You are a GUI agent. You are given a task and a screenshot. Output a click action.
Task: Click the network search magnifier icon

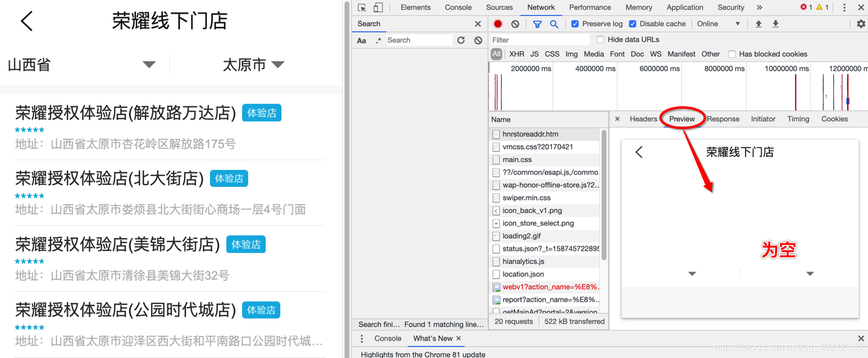coord(554,24)
